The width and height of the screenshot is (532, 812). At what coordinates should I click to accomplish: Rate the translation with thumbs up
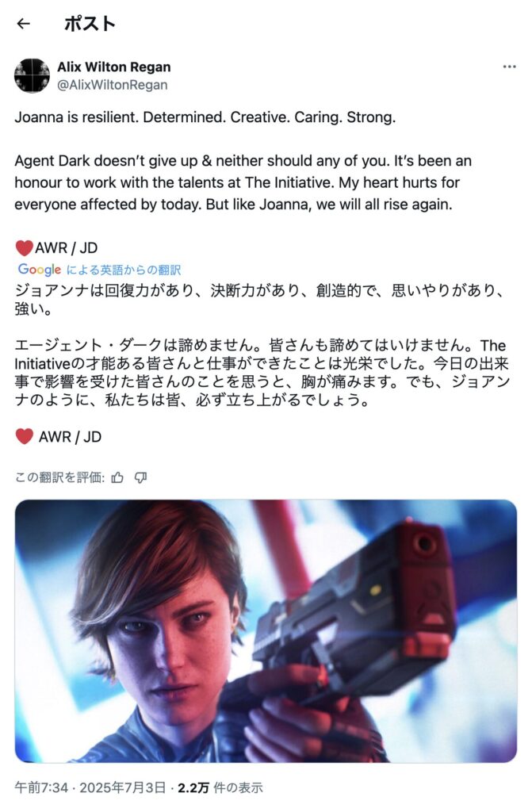coord(117,477)
